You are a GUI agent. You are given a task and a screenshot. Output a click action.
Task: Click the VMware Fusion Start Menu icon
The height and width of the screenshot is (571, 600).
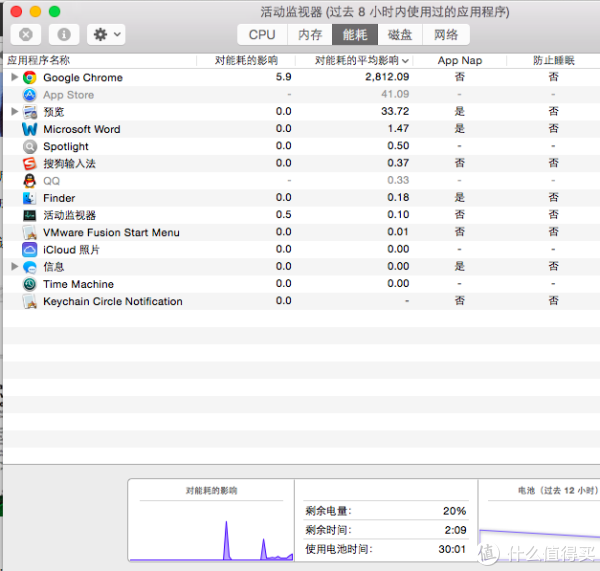click(29, 233)
